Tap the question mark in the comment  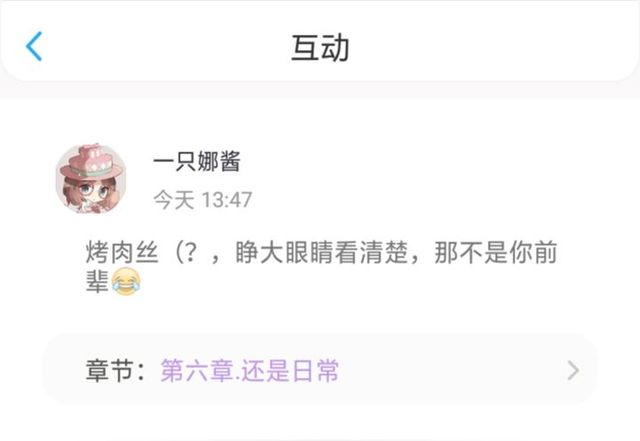tap(191, 252)
